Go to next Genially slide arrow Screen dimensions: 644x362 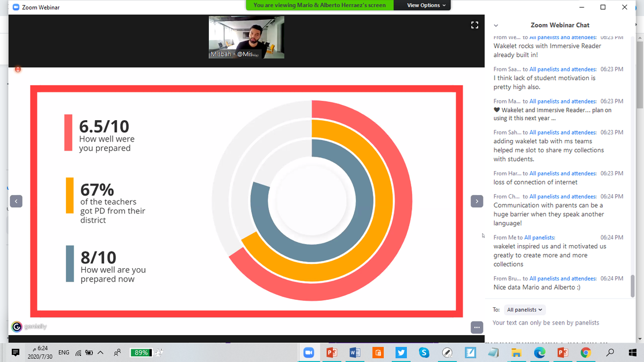click(476, 201)
